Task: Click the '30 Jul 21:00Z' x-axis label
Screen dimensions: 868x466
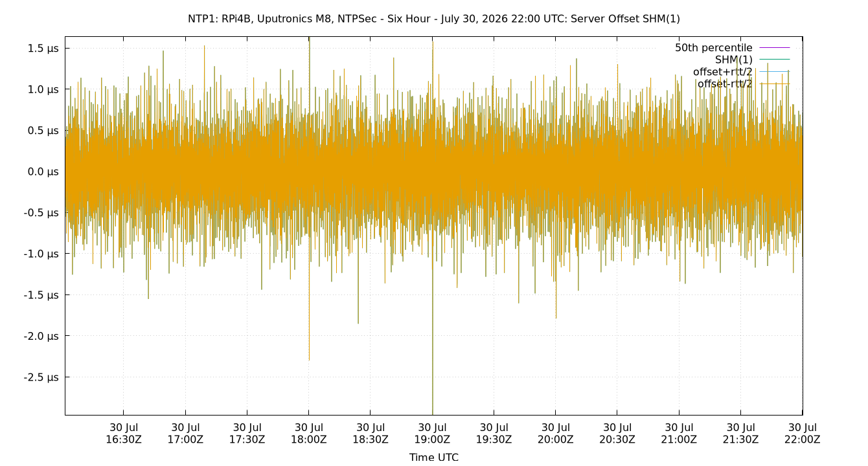Action: tap(679, 433)
